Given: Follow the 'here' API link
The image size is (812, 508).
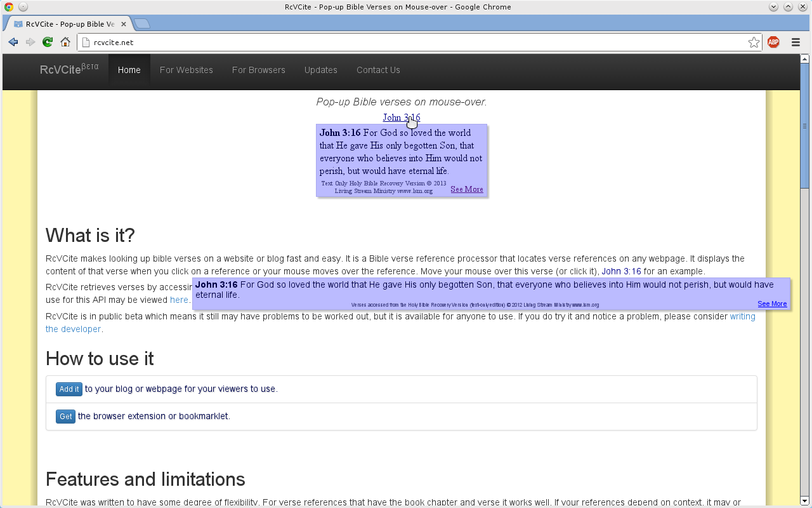Looking at the screenshot, I should tap(179, 300).
